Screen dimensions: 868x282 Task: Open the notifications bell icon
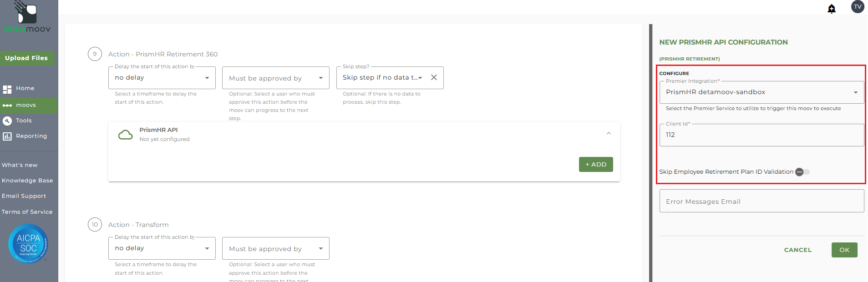click(832, 9)
